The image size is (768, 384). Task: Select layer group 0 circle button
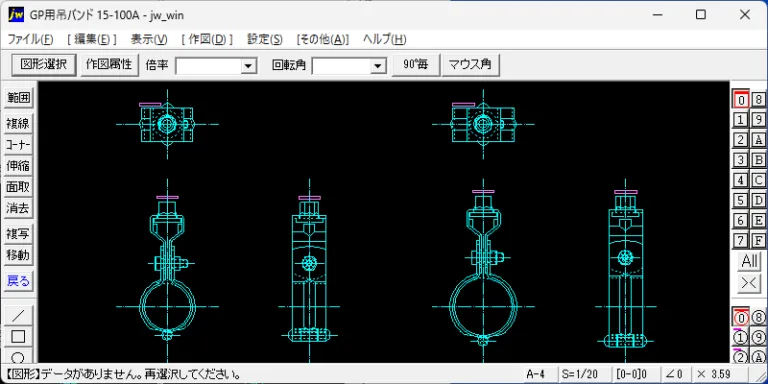741,317
